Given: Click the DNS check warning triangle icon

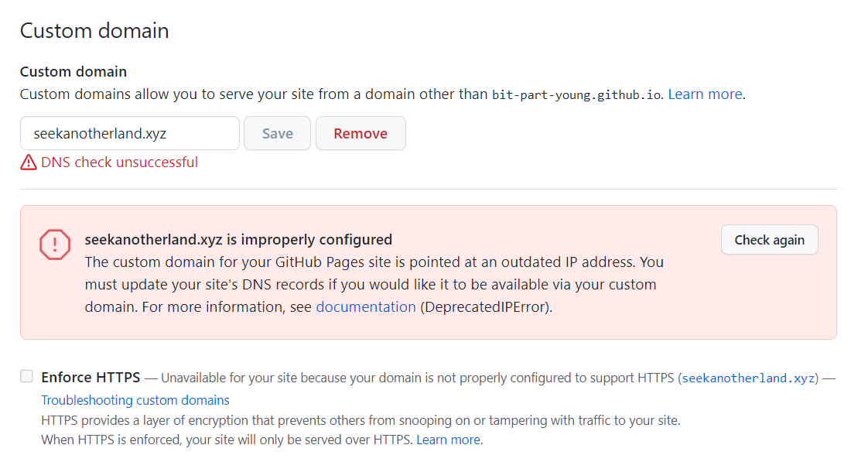Looking at the screenshot, I should (x=29, y=163).
